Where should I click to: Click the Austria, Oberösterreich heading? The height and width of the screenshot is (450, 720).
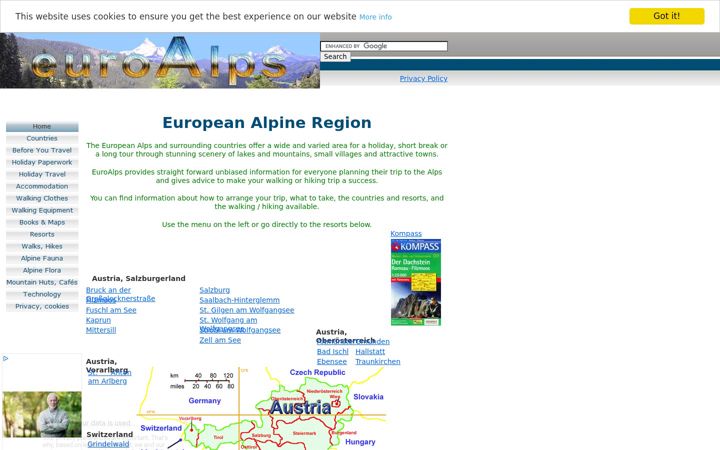coord(345,337)
